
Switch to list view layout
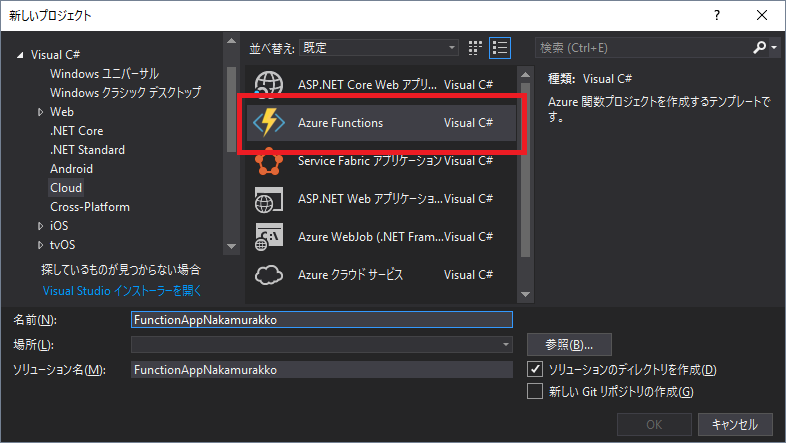[x=500, y=48]
